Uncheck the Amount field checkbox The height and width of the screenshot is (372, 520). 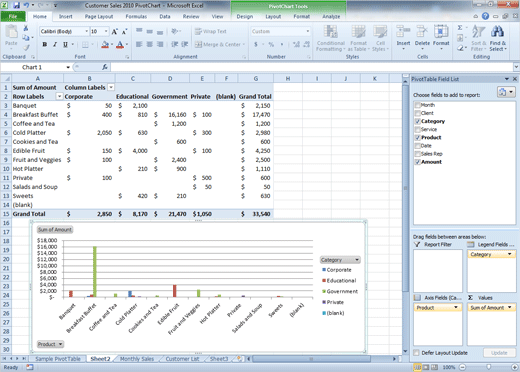click(417, 162)
